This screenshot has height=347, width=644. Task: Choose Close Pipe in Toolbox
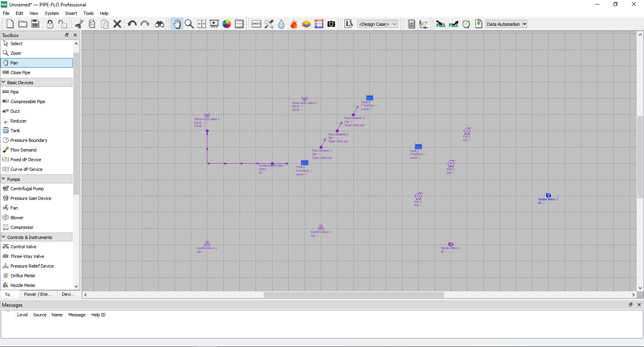(x=37, y=73)
